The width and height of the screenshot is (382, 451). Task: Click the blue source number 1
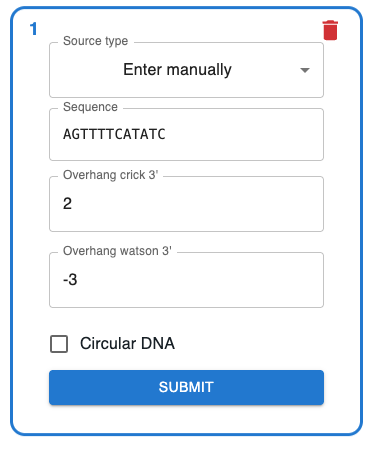(33, 29)
